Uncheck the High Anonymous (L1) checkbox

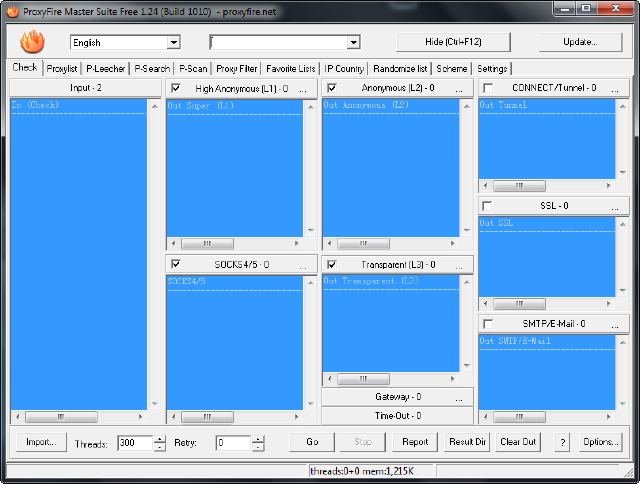176,88
